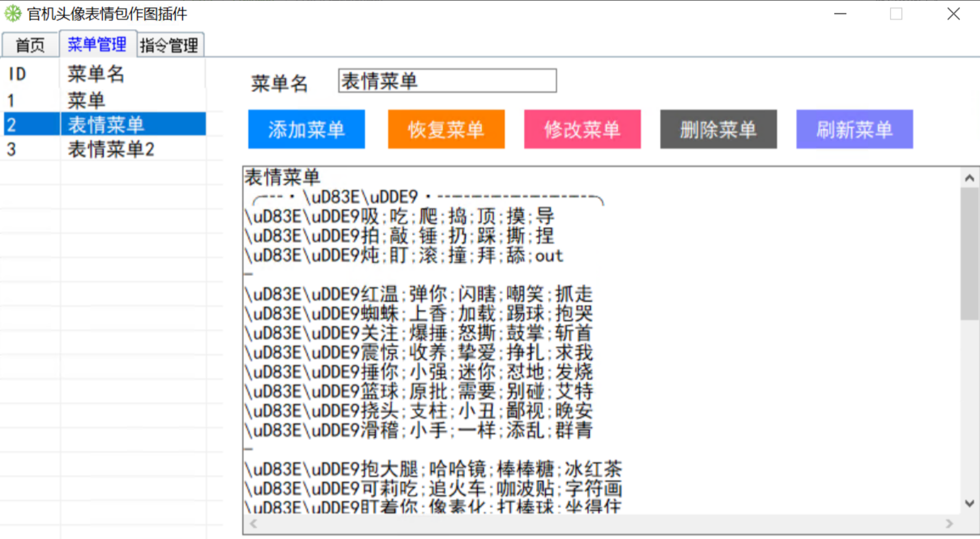Select the 菜单管理 tab
Screen dimensions: 980x539
pyautogui.click(x=97, y=44)
